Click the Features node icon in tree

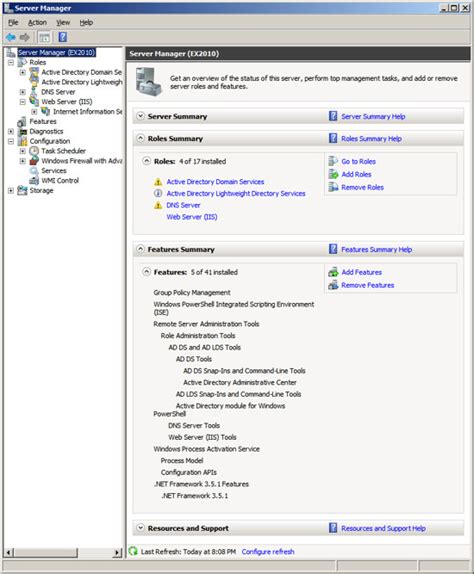click(x=22, y=121)
